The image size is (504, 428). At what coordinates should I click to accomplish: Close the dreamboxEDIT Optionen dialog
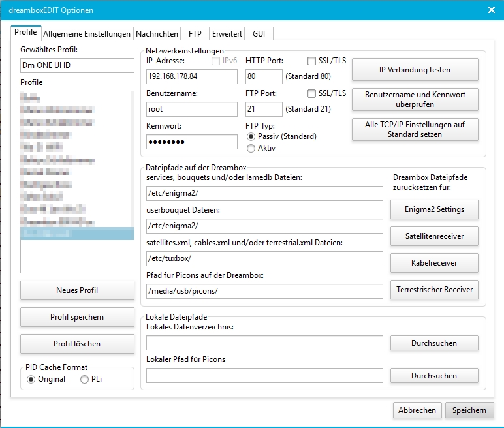(x=491, y=9)
